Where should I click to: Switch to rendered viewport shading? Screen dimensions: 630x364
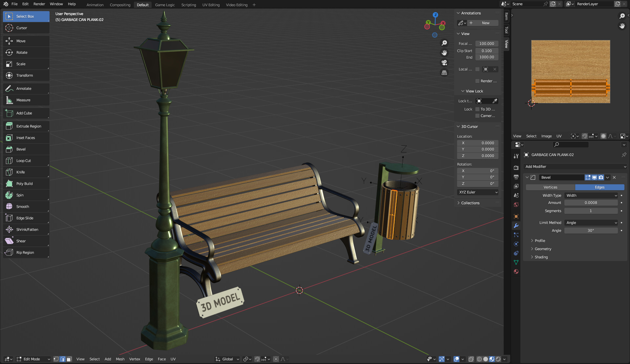(x=498, y=359)
